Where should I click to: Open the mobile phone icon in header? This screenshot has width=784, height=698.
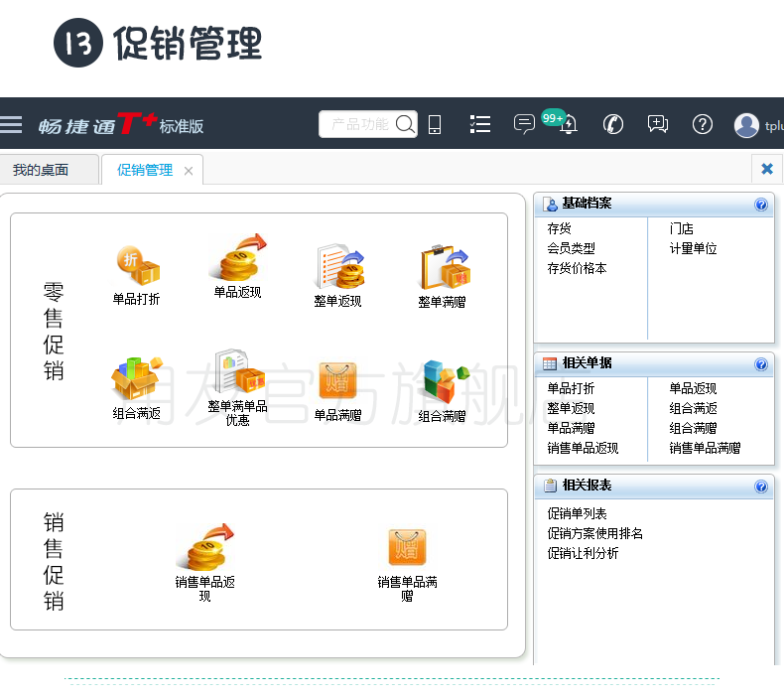point(435,124)
